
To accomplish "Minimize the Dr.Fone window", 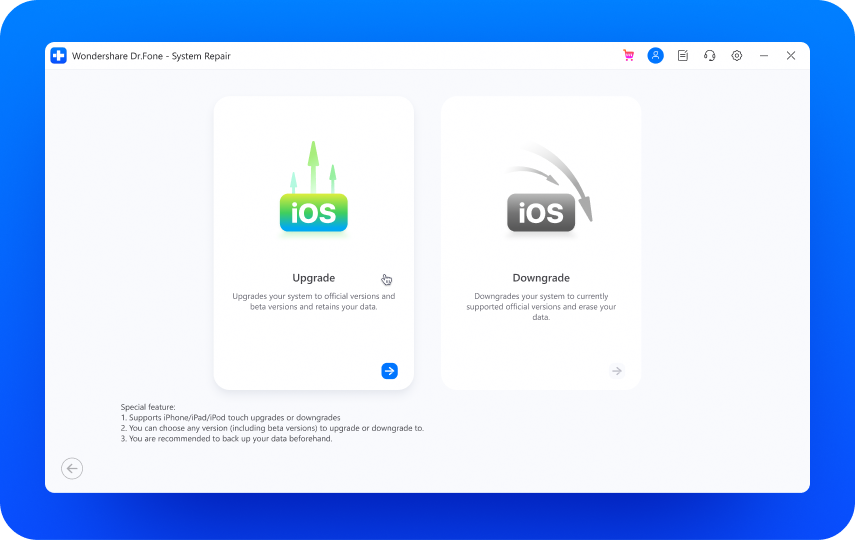I will (763, 56).
